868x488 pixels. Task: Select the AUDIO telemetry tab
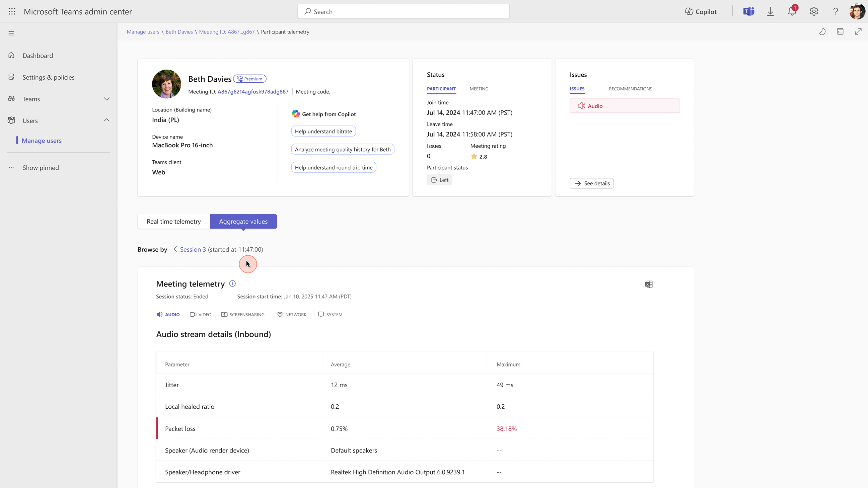[x=168, y=315]
